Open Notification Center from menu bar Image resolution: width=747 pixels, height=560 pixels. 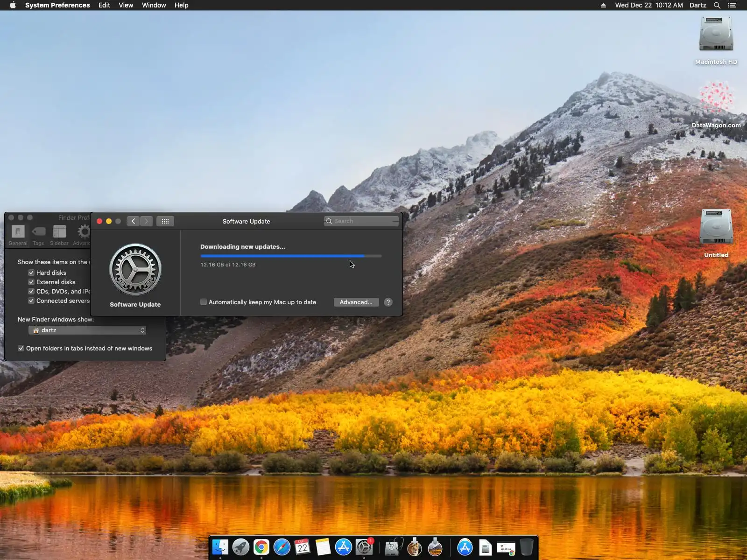[732, 5]
